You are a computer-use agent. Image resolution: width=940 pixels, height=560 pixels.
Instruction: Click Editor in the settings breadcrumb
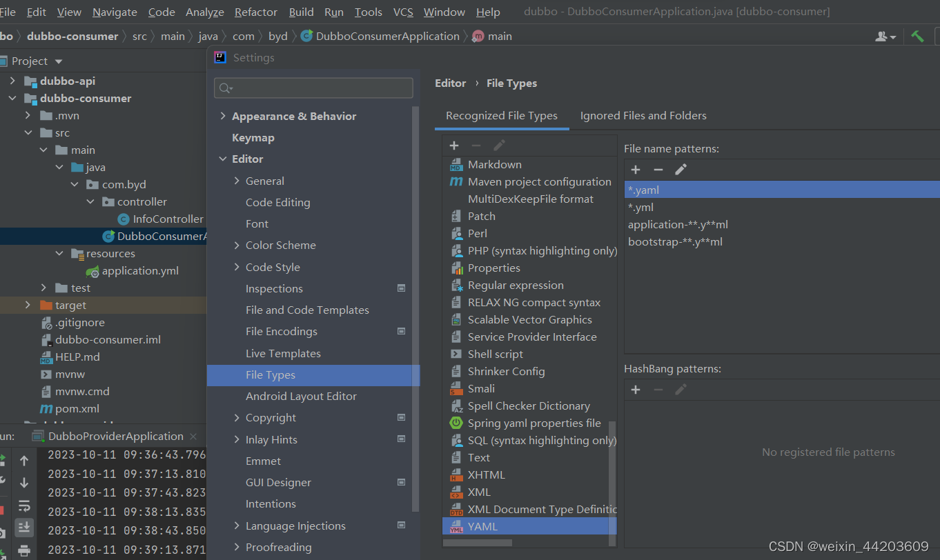tap(451, 83)
